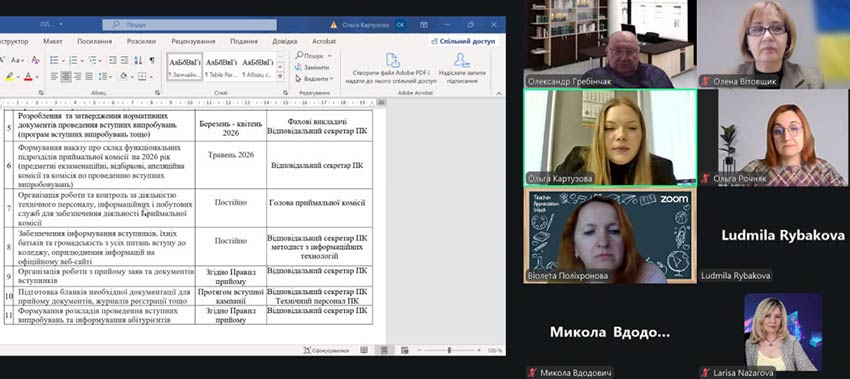This screenshot has height=379, width=850.
Task: Open paragraph settings dialog launcher
Action: click(x=157, y=93)
